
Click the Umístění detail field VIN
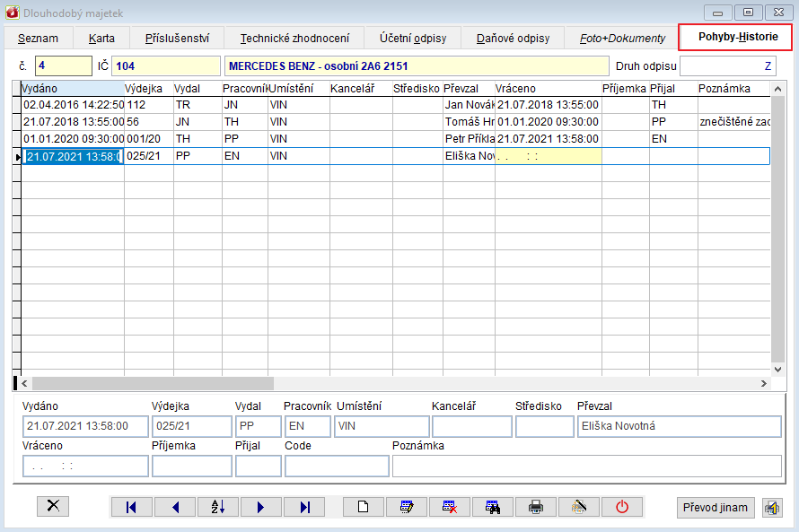pos(382,426)
